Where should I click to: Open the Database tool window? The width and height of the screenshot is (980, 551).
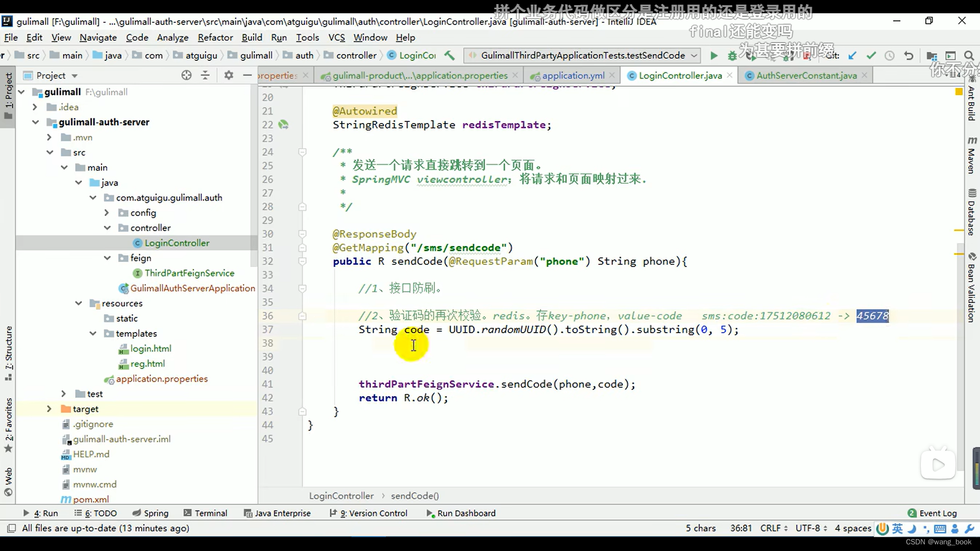click(971, 212)
